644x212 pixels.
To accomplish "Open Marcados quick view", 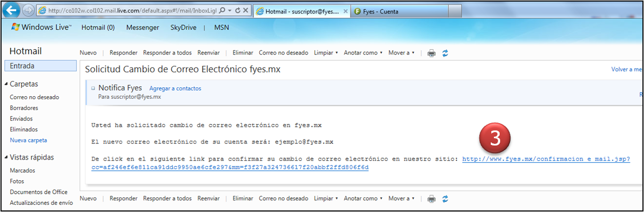I will click(22, 170).
